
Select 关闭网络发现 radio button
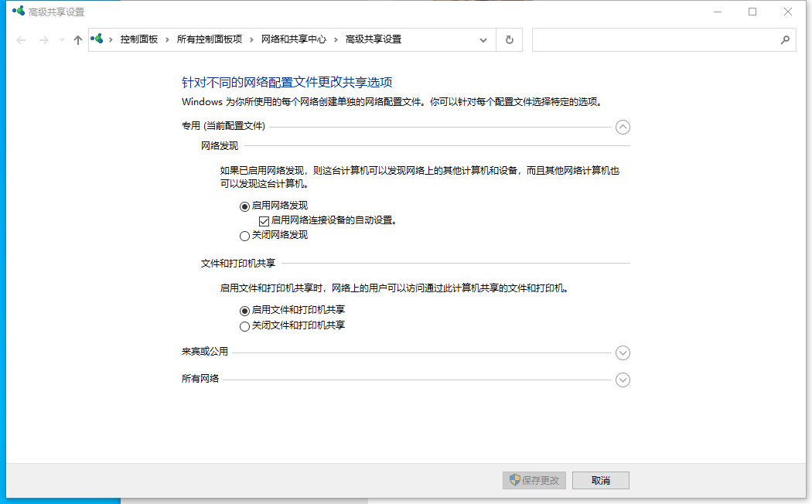coord(245,236)
